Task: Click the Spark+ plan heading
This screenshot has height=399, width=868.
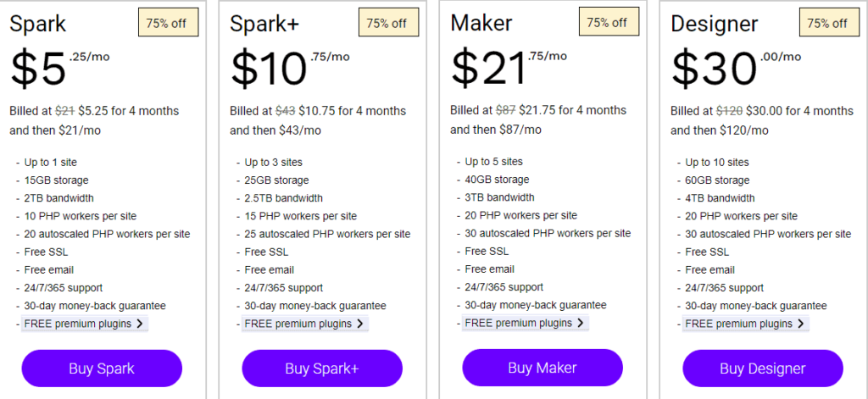Action: click(263, 24)
